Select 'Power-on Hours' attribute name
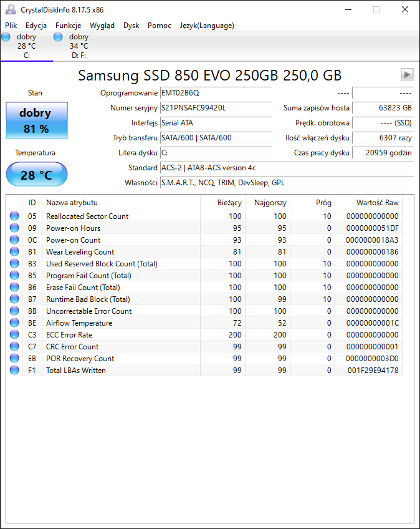 click(73, 228)
